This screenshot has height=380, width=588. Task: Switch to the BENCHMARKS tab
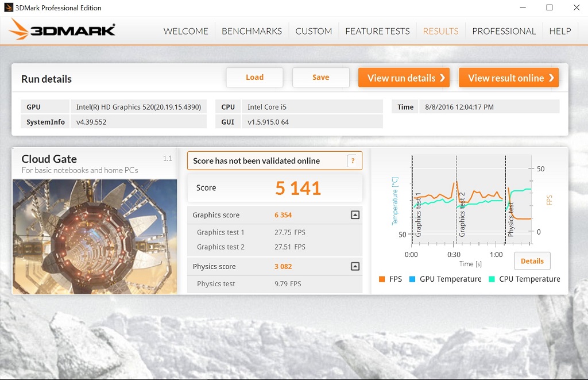click(252, 31)
